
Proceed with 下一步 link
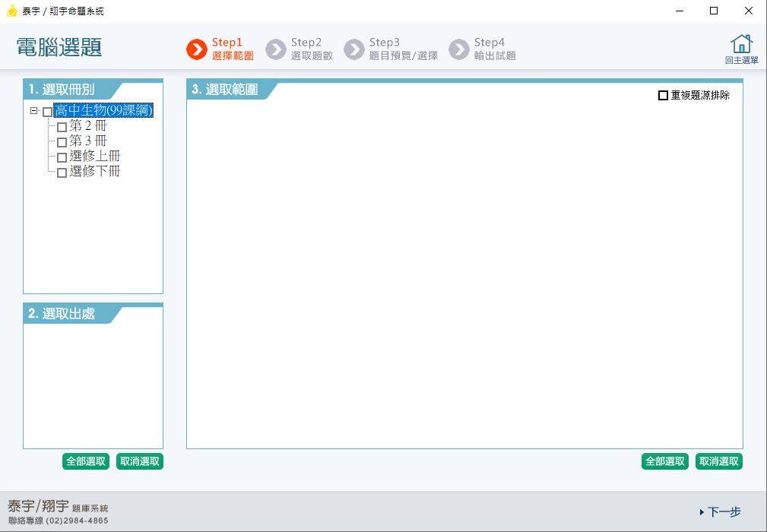721,512
